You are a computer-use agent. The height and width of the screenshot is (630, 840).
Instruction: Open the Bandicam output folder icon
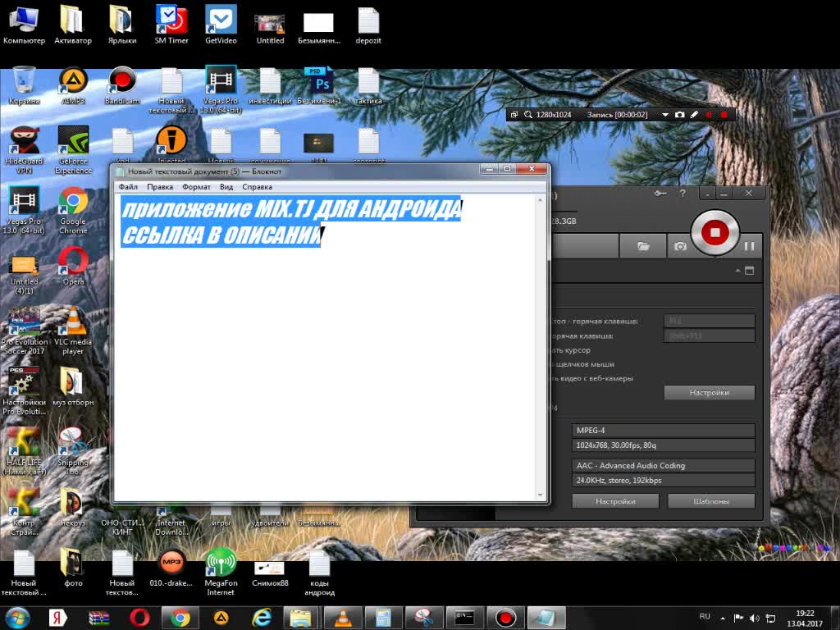[644, 246]
